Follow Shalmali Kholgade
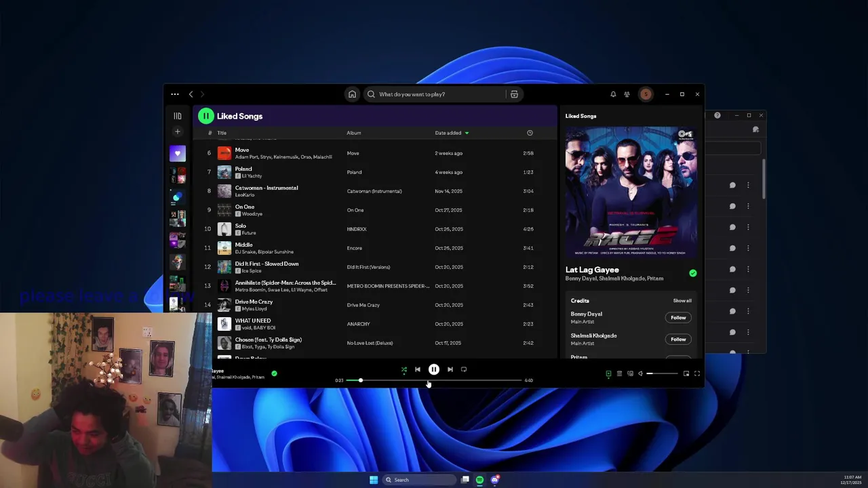 678,340
